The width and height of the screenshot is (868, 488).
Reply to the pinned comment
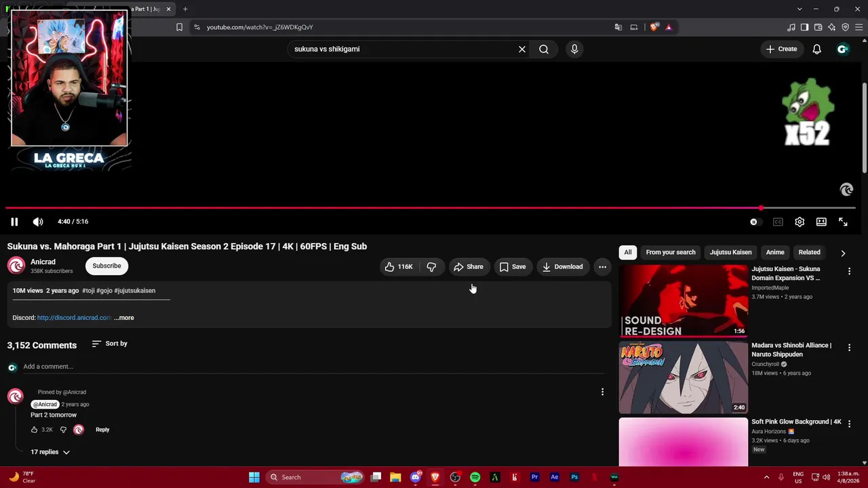coord(102,430)
